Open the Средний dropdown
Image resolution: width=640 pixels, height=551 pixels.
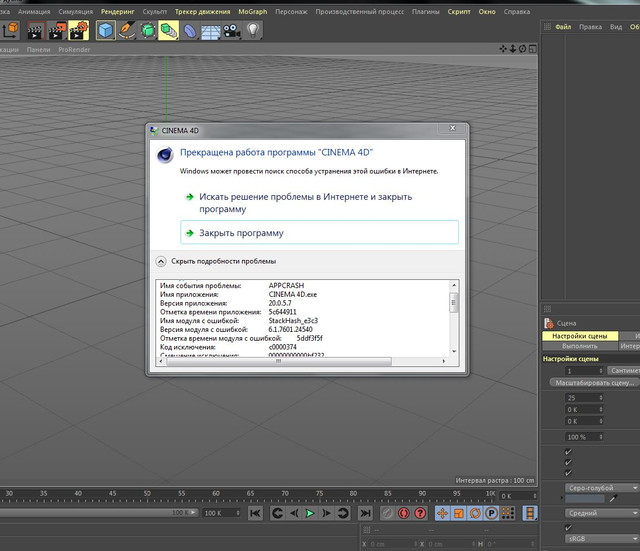point(602,513)
